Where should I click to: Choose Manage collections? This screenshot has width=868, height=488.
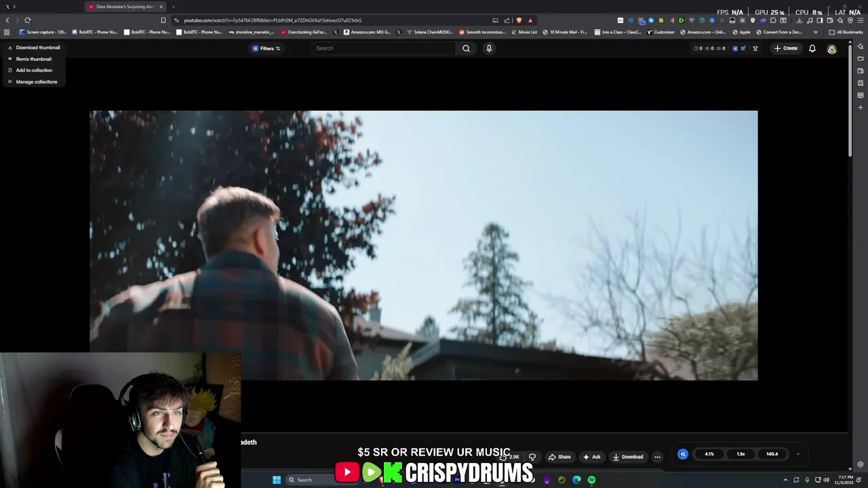33,82
